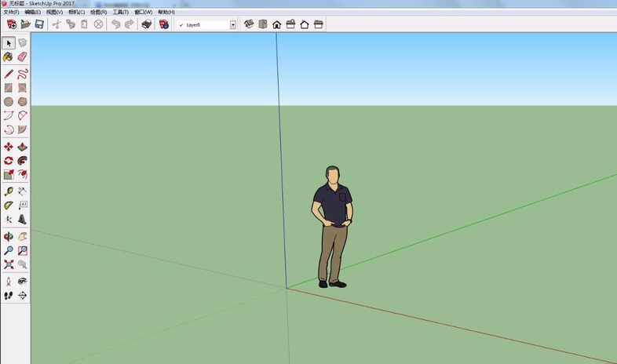The height and width of the screenshot is (364, 617).
Task: Select the Tape Measure tool
Action: pos(9,191)
